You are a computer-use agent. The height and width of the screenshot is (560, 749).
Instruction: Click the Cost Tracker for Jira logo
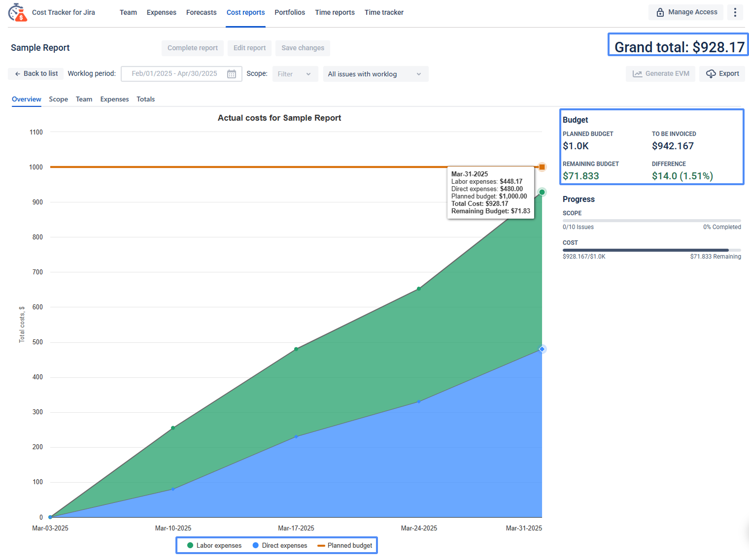18,12
